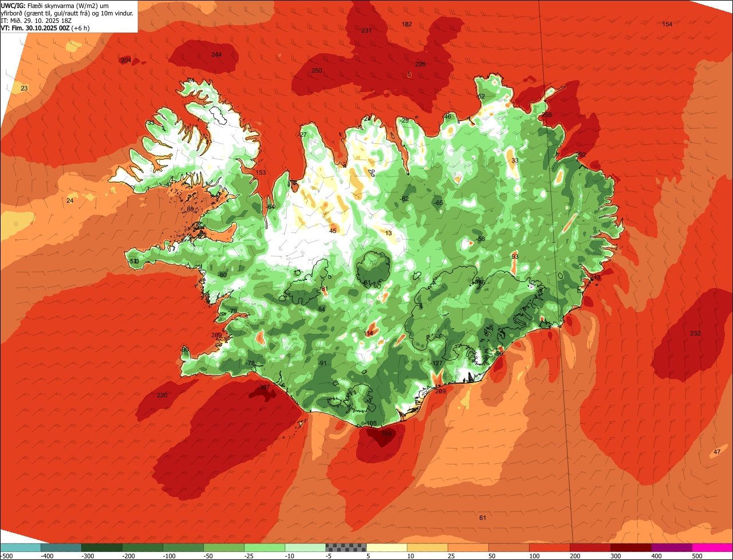Click the title line 'UWC/IG: Flæði skynvarma (W/m2) um'
The image size is (733, 560).
click(56, 5)
